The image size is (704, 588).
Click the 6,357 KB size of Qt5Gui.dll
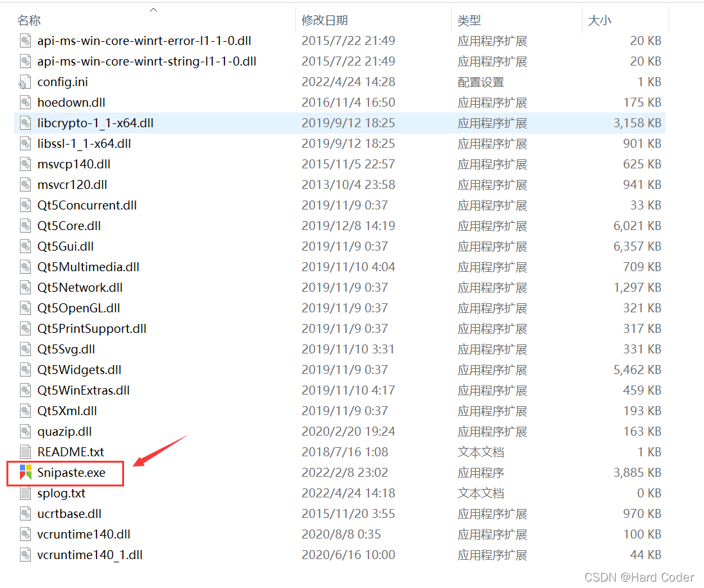(x=637, y=247)
